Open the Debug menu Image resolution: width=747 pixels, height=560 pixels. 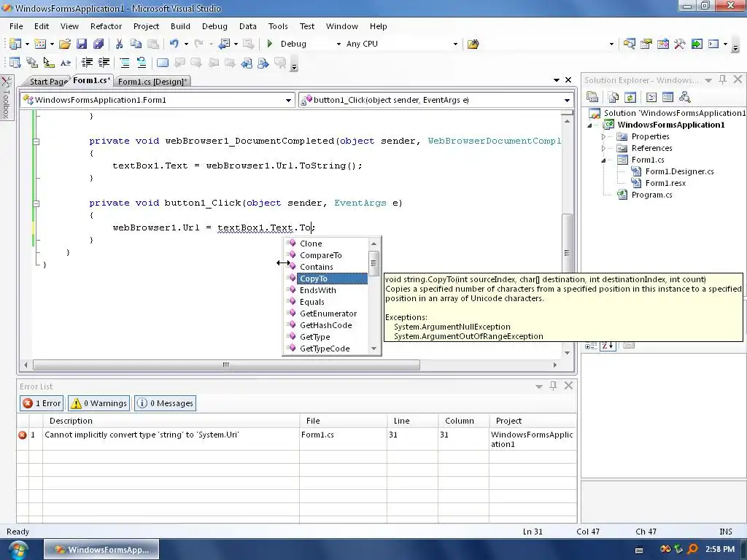pyautogui.click(x=214, y=26)
